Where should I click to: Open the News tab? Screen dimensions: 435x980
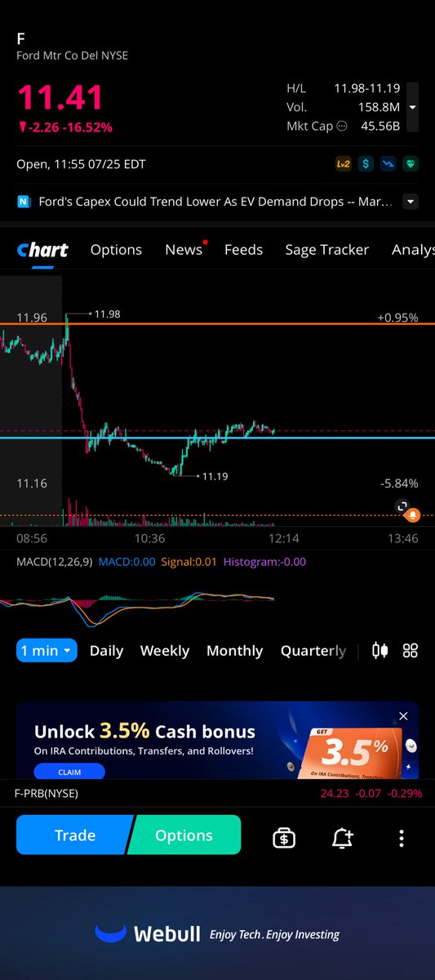(184, 250)
